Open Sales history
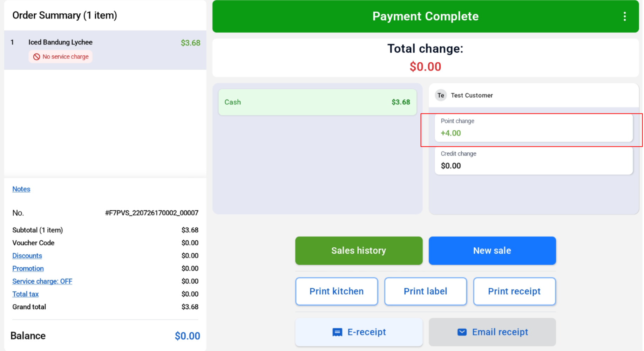 pos(359,250)
